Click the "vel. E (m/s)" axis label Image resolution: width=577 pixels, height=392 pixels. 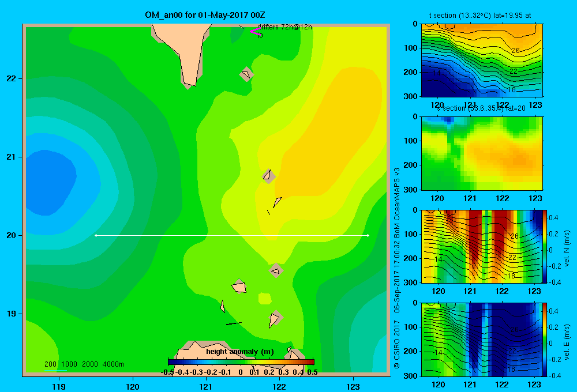point(567,342)
